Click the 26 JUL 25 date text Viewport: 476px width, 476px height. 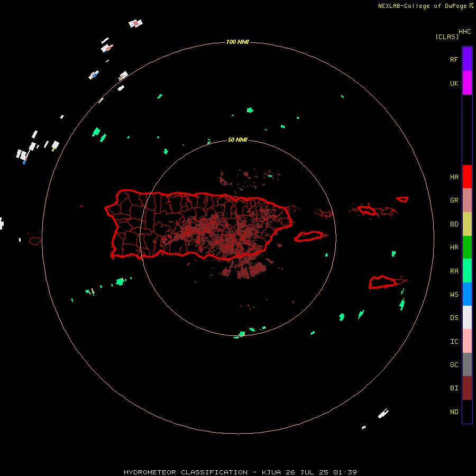[307, 472]
